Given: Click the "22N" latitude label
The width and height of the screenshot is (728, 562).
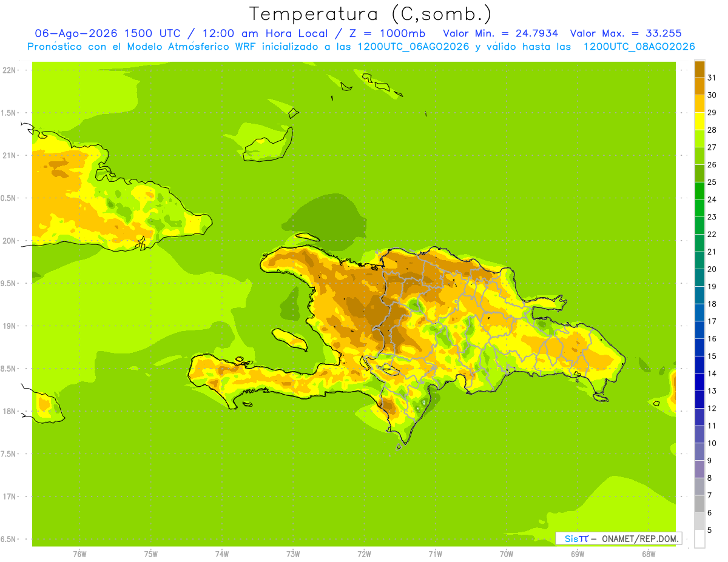Looking at the screenshot, I should coord(9,70).
